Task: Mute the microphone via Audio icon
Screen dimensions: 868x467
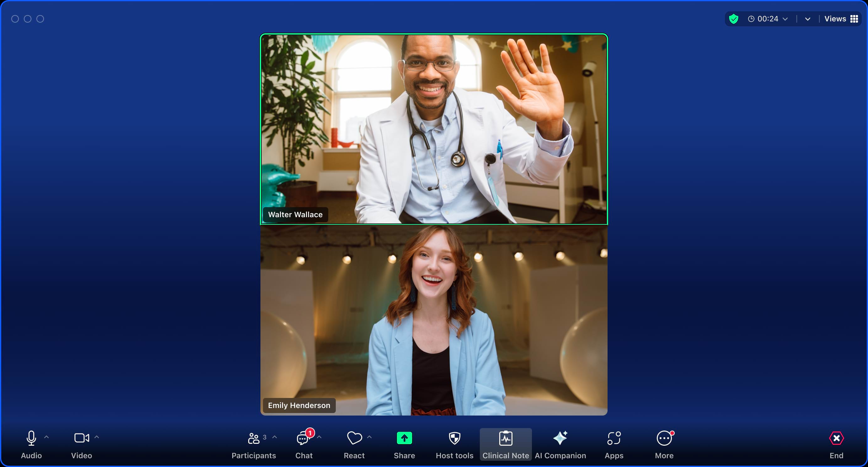Action: point(31,438)
